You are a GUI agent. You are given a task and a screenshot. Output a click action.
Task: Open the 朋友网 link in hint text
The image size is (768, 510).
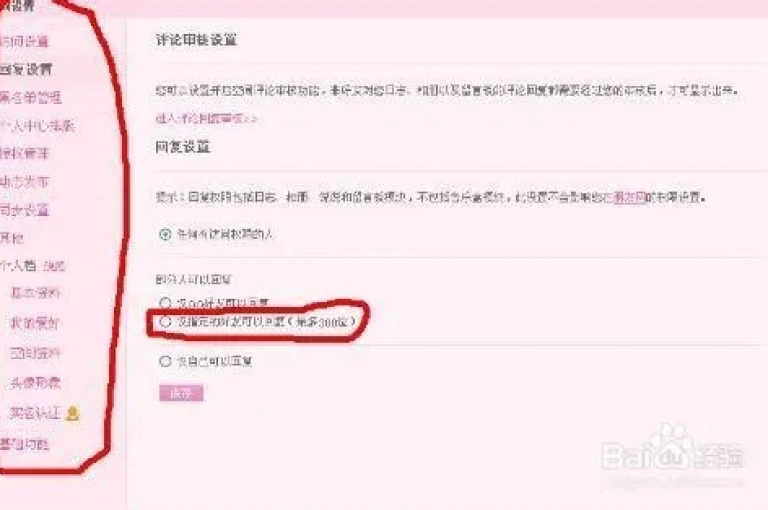tap(629, 197)
